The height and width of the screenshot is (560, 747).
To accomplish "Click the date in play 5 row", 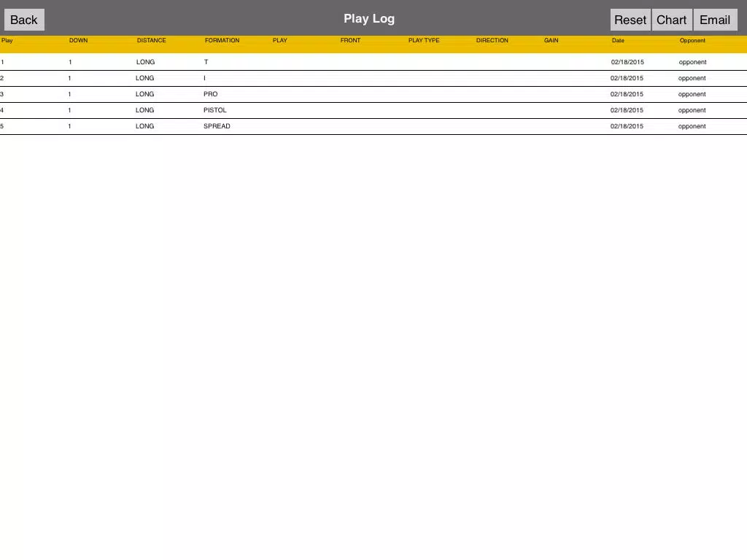I will click(627, 127).
